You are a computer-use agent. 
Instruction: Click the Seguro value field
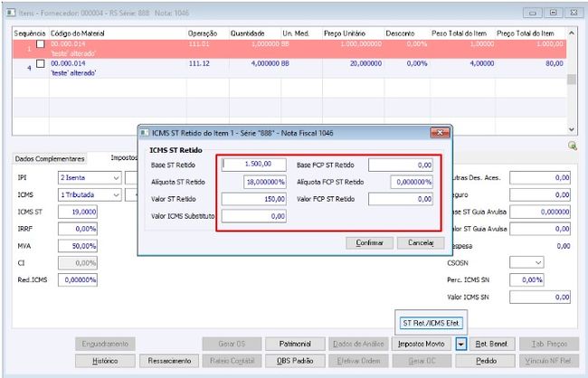pos(540,195)
